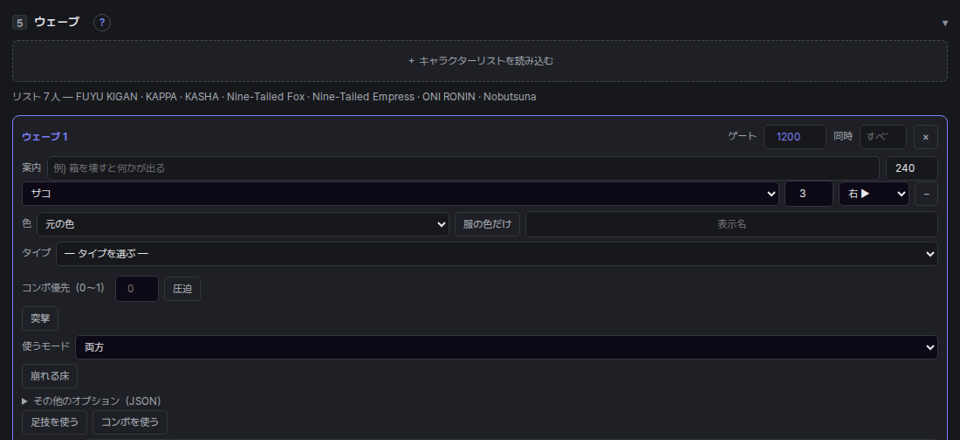The width and height of the screenshot is (960, 440).
Task: Collapse the ウェーブ section with the top-right arrow
Action: tap(945, 23)
